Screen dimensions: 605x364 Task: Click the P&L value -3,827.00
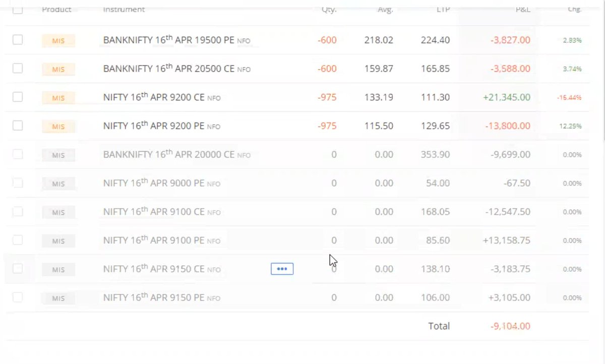tap(510, 40)
